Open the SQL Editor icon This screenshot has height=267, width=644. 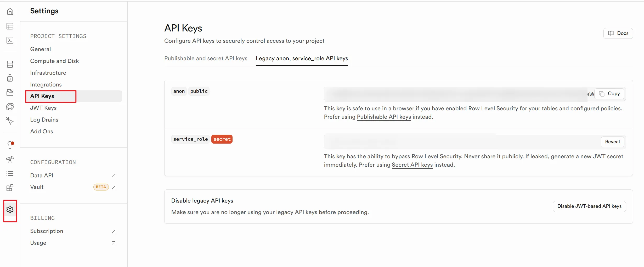pos(10,40)
